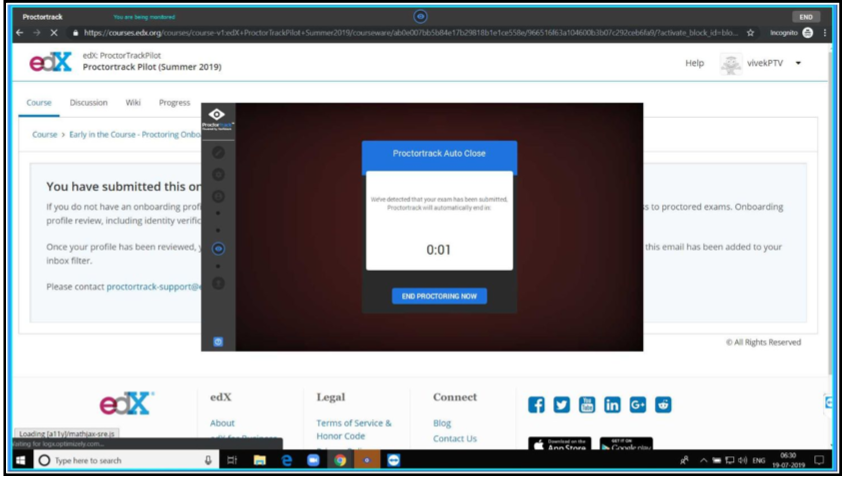Click the 0:01 countdown timer
The image size is (846, 480).
(439, 250)
